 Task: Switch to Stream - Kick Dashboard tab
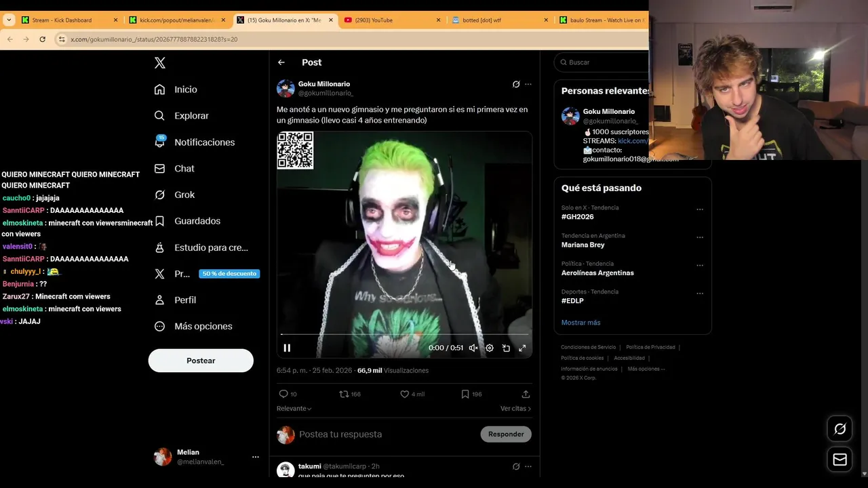[68, 20]
